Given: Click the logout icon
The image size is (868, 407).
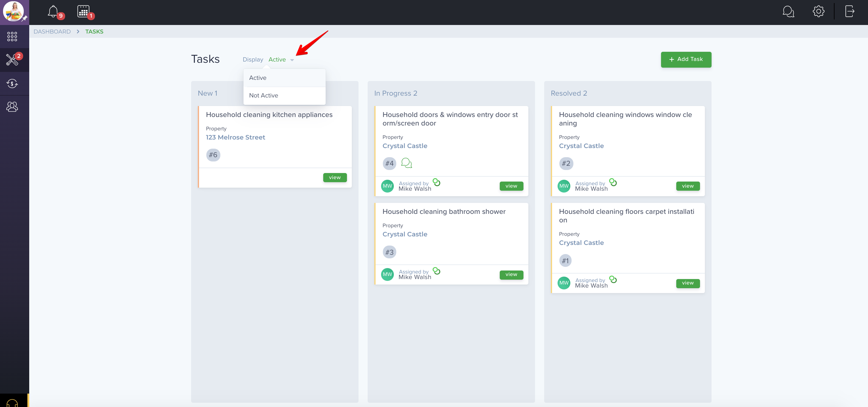Looking at the screenshot, I should 849,11.
